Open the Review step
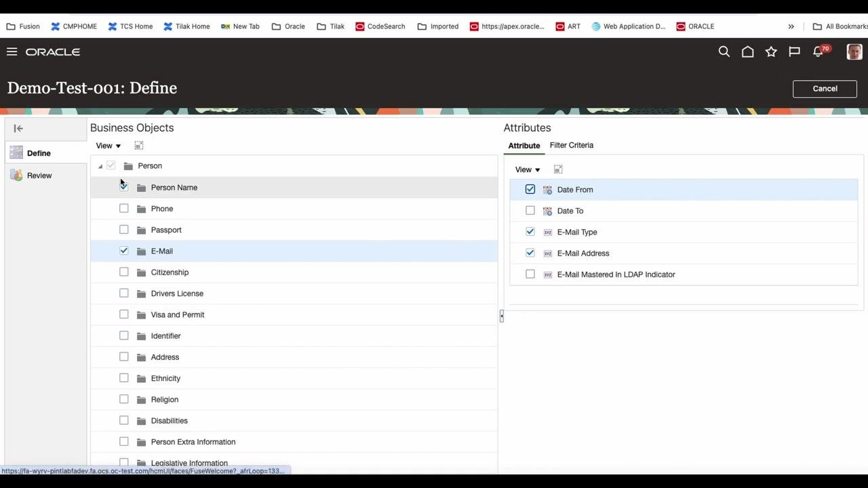Screen dimensions: 868x488 coord(39,176)
